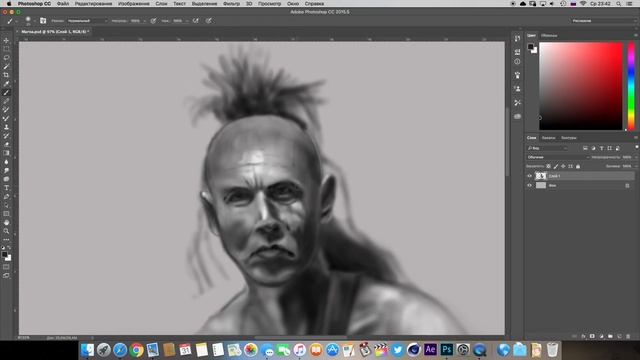Switch to the Каналы tab
640x360 pixels.
[x=549, y=138]
